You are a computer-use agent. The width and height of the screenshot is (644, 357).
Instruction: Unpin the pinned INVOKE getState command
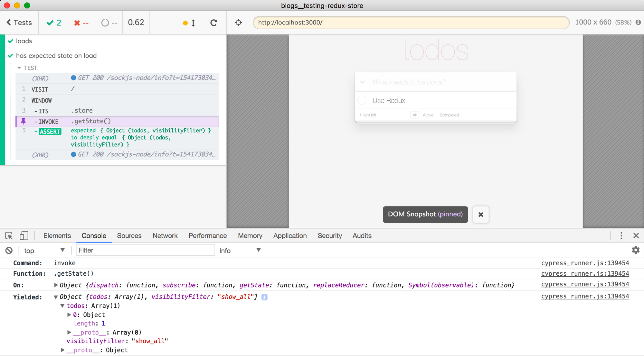pyautogui.click(x=24, y=121)
